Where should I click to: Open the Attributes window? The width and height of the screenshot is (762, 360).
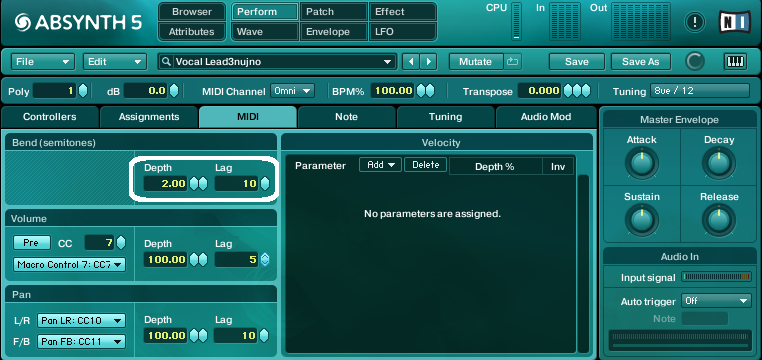pyautogui.click(x=192, y=32)
